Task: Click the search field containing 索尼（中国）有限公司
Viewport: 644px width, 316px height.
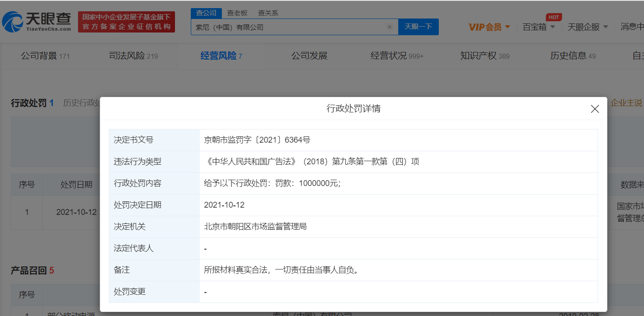Action: click(294, 27)
